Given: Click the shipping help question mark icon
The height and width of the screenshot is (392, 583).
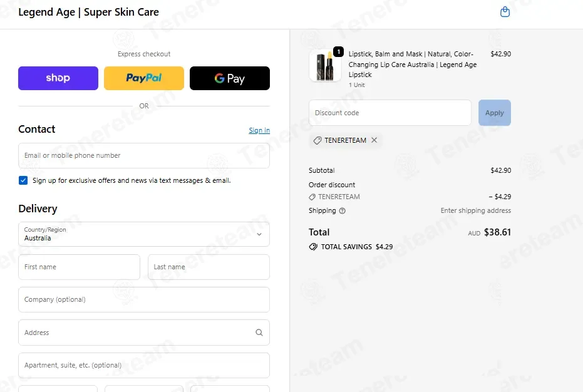Looking at the screenshot, I should pos(343,211).
